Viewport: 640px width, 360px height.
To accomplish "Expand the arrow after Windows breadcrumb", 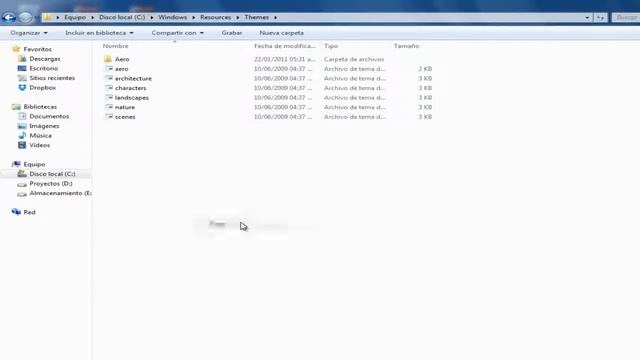I will [193, 18].
